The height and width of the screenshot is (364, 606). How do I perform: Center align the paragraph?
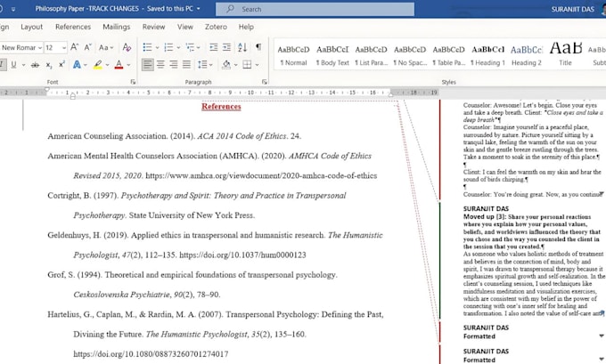160,64
